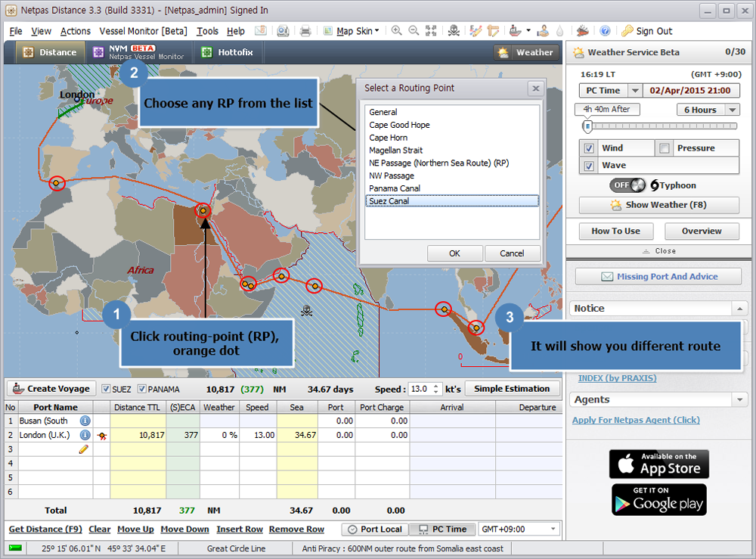Viewport: 756px width, 559px height.
Task: Uncheck the Wave checkbox
Action: 589,166
